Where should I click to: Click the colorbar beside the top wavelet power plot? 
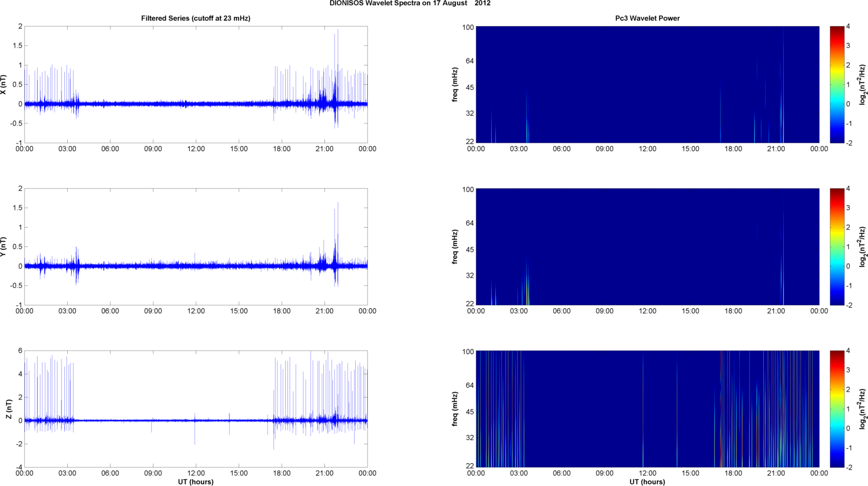(837, 85)
